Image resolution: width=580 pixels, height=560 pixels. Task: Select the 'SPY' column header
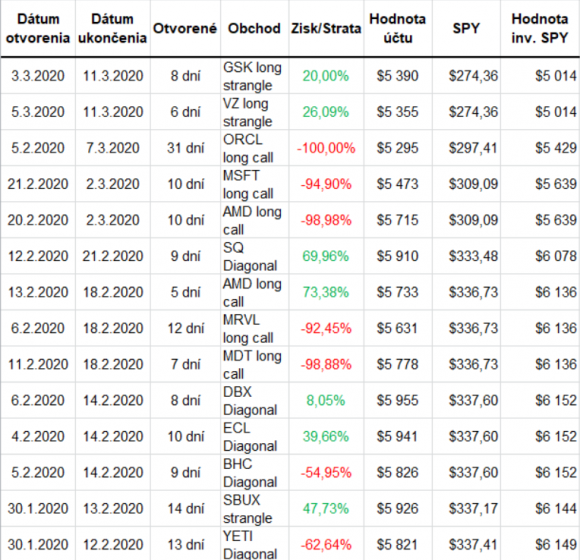point(466,28)
